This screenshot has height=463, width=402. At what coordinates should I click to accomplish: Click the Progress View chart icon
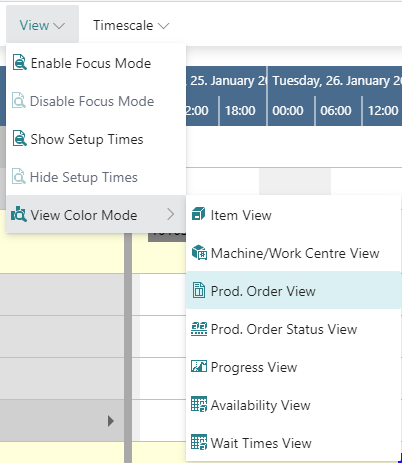pos(199,366)
